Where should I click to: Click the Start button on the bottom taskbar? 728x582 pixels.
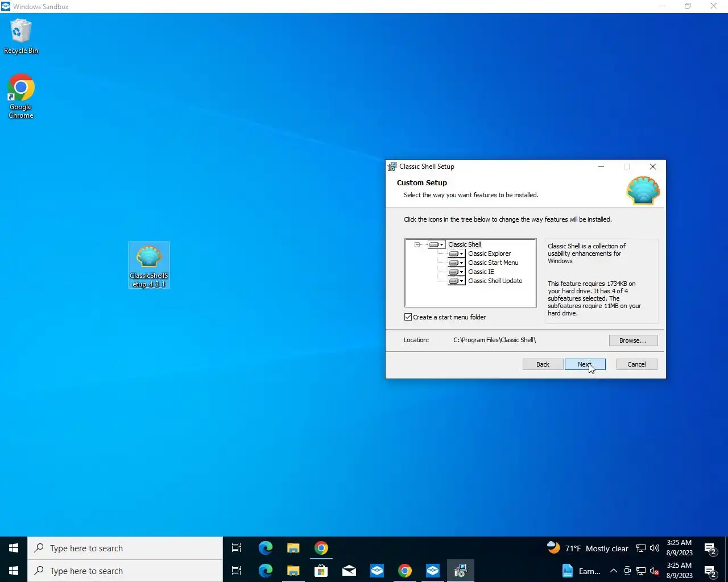(x=14, y=571)
